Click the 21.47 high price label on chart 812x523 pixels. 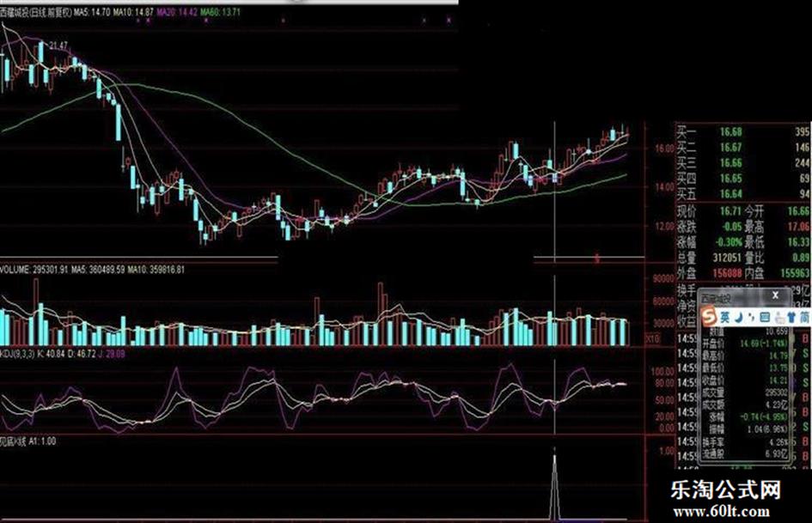pyautogui.click(x=58, y=46)
